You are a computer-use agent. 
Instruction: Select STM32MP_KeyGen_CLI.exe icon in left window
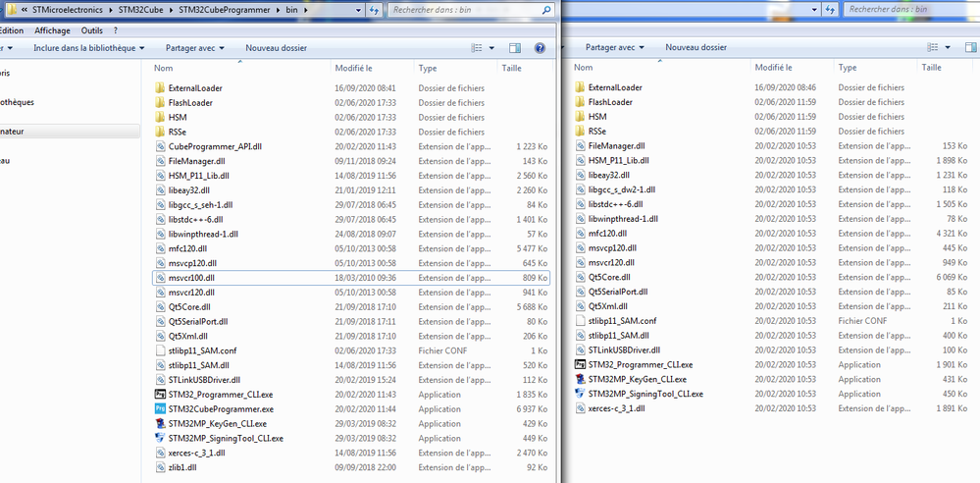coord(159,423)
